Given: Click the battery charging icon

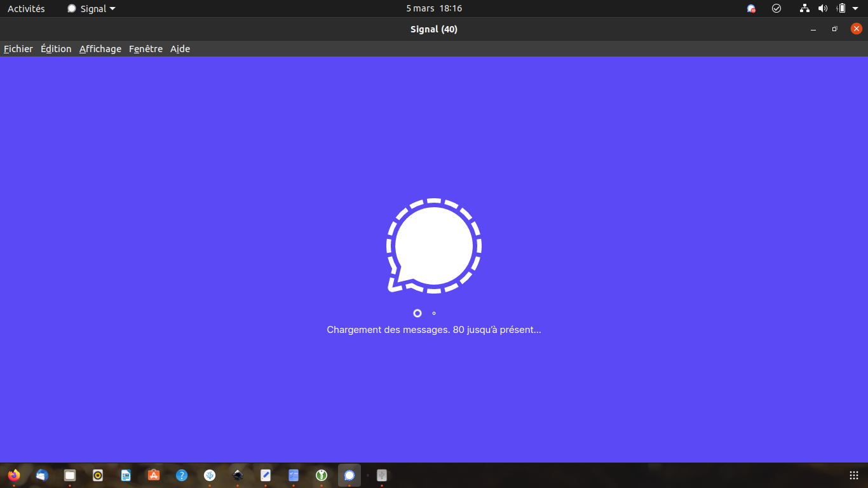Looking at the screenshot, I should 841,9.
